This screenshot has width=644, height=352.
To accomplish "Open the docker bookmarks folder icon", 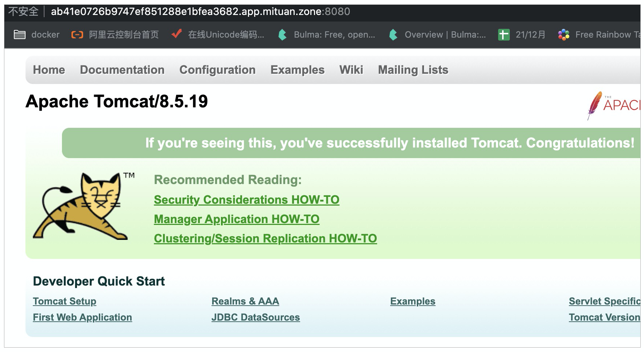I will pyautogui.click(x=19, y=35).
